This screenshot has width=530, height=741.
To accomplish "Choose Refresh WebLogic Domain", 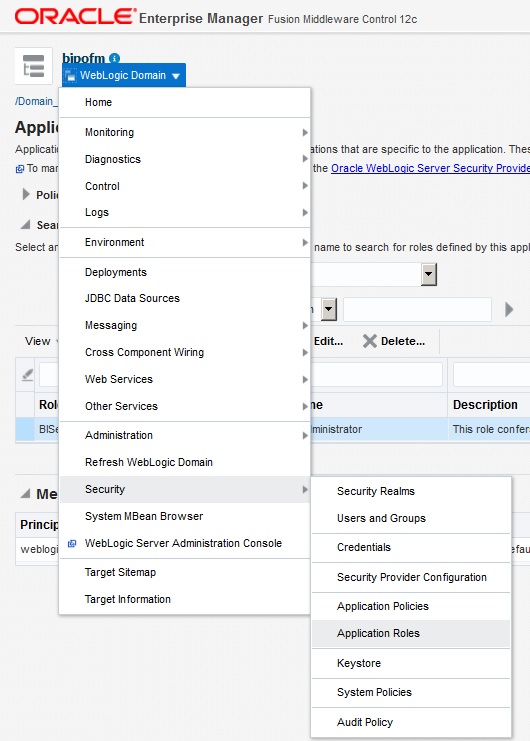I will [x=185, y=462].
